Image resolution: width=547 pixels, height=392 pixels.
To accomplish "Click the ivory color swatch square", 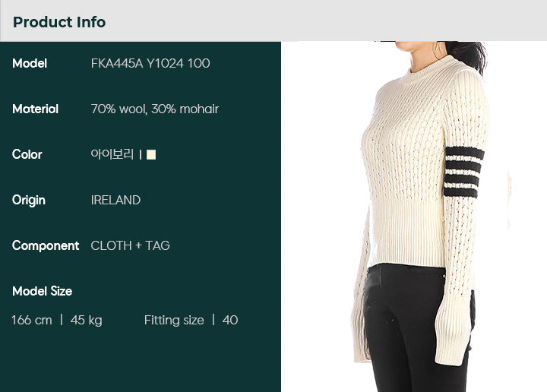I will click(x=151, y=154).
